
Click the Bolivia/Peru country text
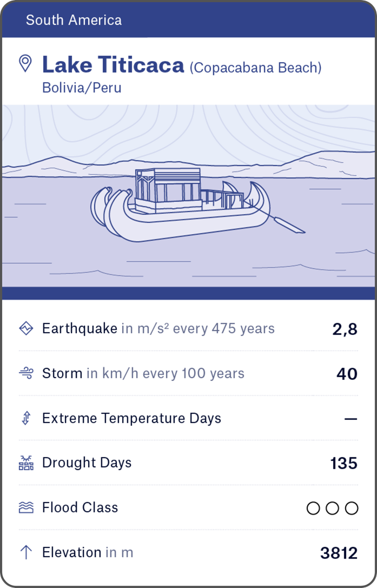(x=82, y=88)
